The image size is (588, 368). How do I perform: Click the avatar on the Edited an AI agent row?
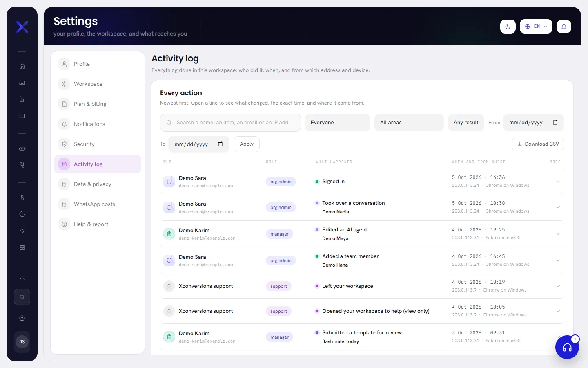(169, 234)
